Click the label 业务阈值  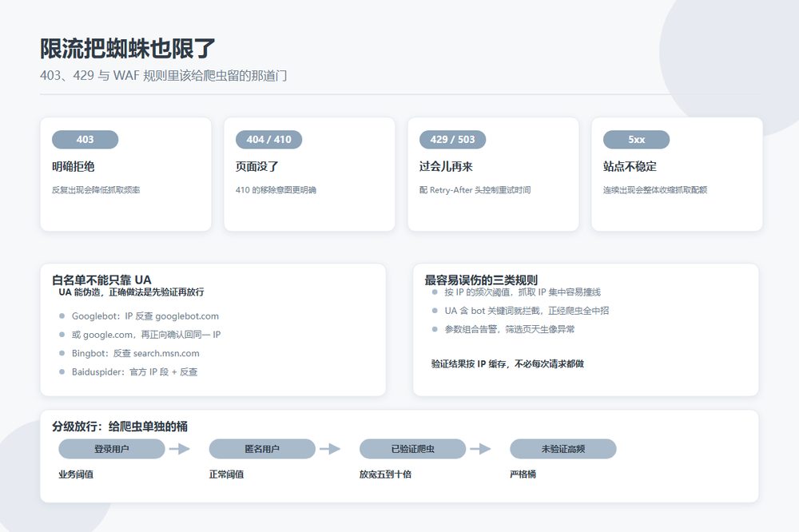click(76, 474)
